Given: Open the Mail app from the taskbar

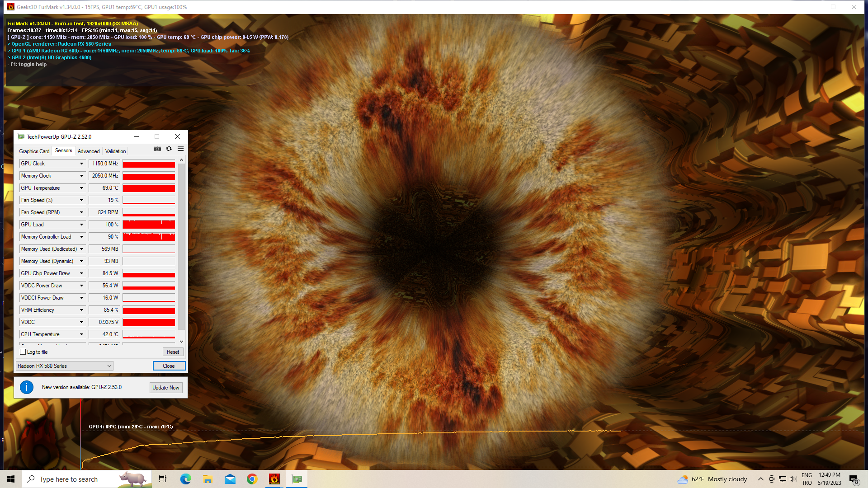Looking at the screenshot, I should click(230, 479).
